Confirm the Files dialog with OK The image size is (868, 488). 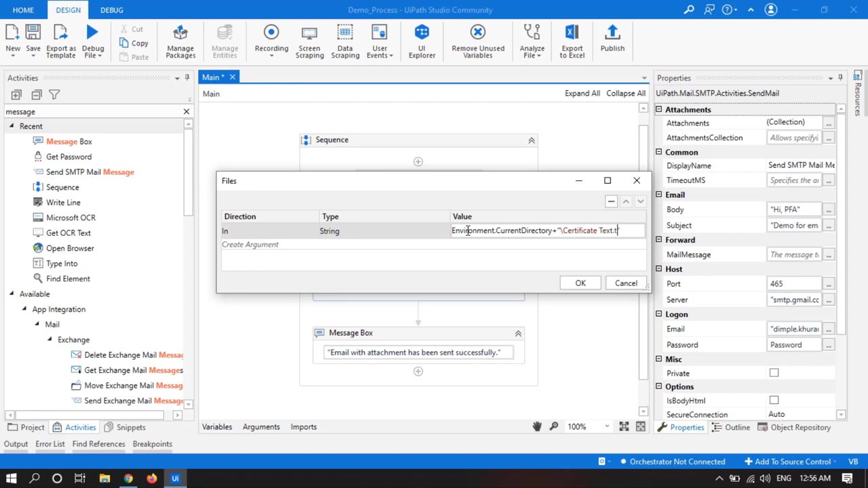click(580, 283)
